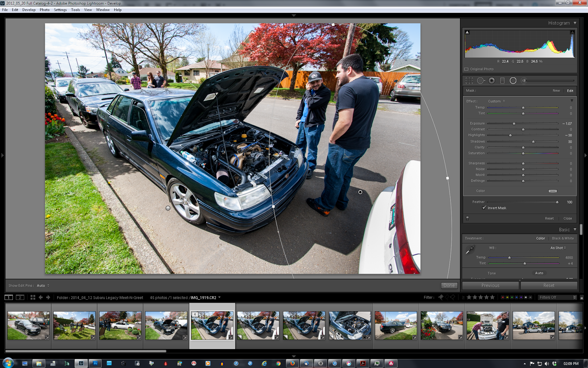Open Photoshop in the Windows taskbar
588x368 pixels.
95,363
